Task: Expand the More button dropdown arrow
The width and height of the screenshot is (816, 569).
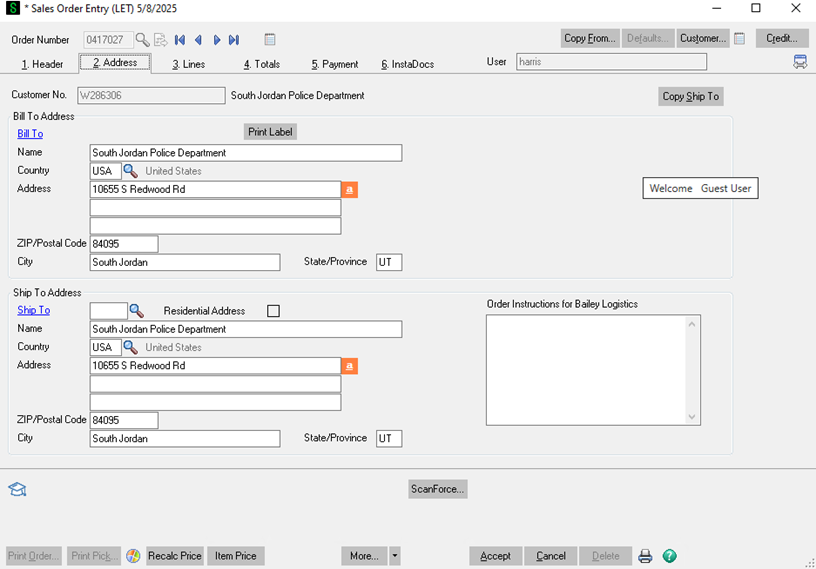Action: tap(395, 556)
